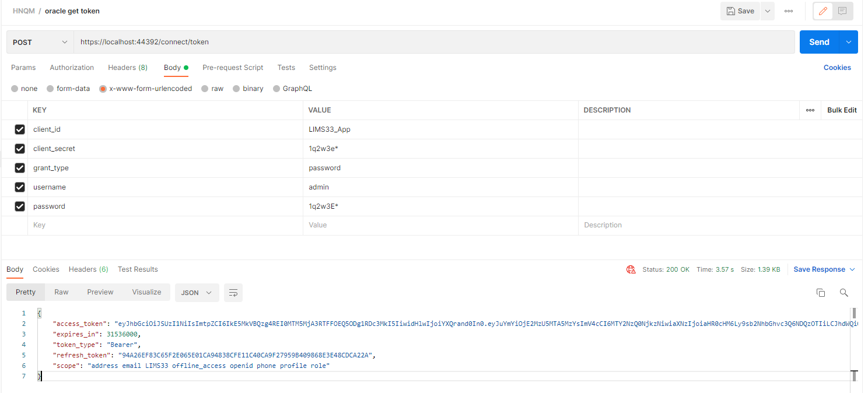Uncheck the client_id parameter row
Viewport: 868px width, 393px height.
pos(19,129)
